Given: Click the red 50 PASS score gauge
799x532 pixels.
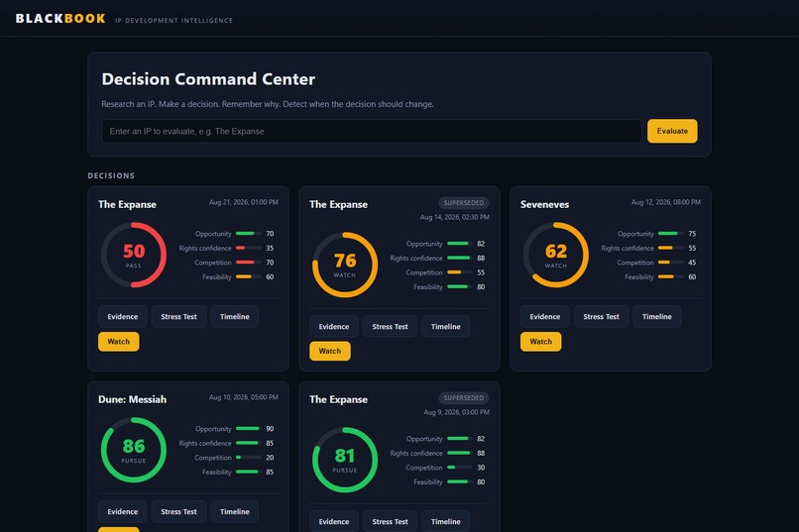Looking at the screenshot, I should pos(134,255).
